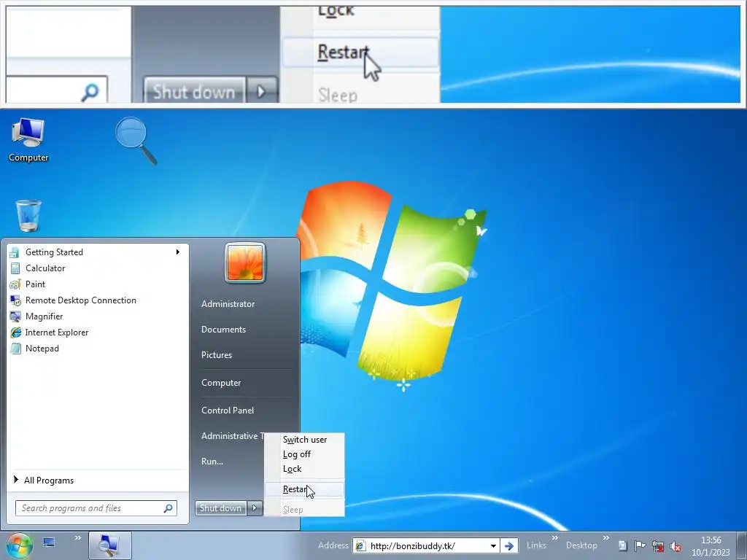Open Address bar history dropdown arrow

pos(494,546)
